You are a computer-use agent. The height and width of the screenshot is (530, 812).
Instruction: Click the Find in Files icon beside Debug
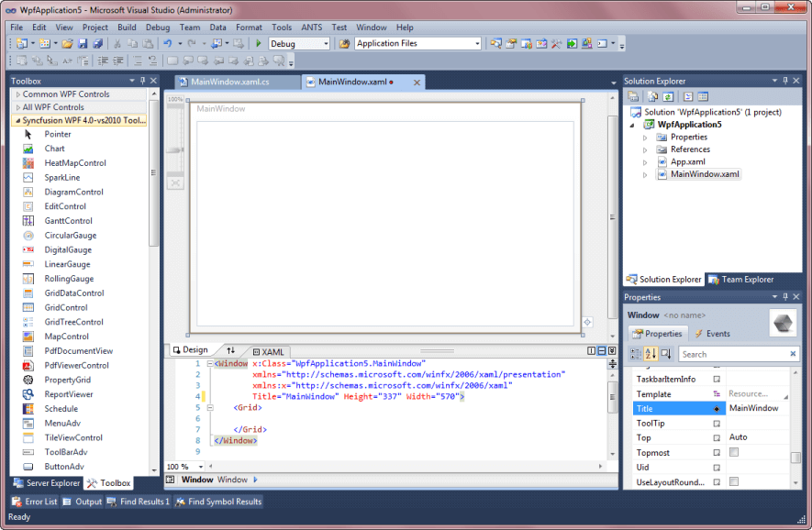click(344, 43)
